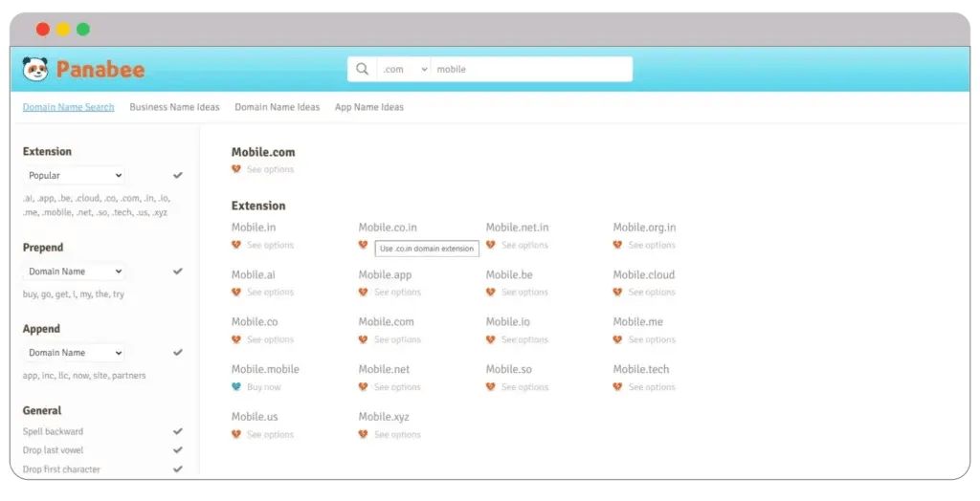Click See options under Mobile.cloud
Viewport: 980px width, 501px height.
point(652,293)
